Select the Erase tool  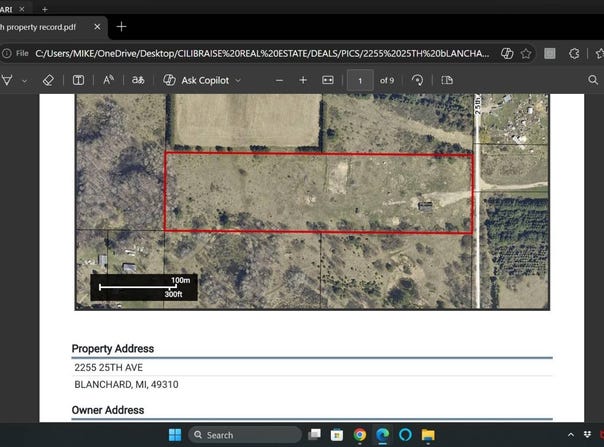tap(48, 80)
